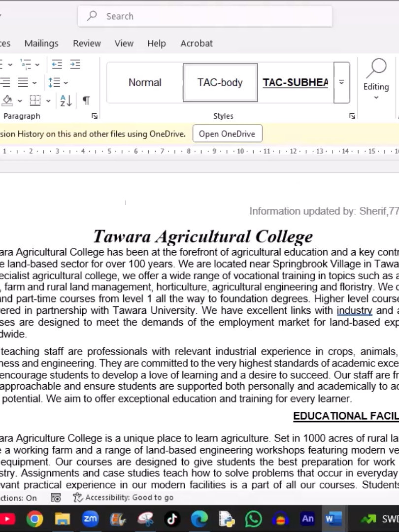Click the Increase Indent icon
Screen dimensions: 399x532
(x=75, y=64)
